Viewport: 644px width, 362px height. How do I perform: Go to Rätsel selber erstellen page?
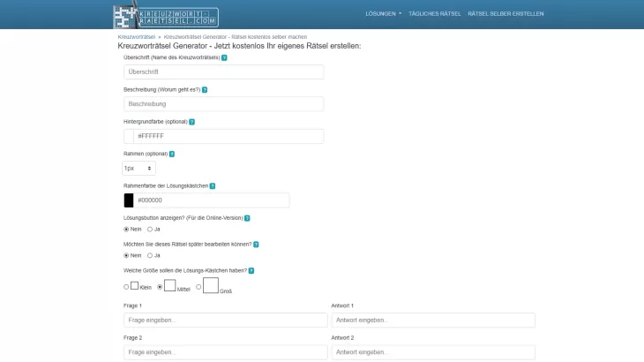point(505,14)
